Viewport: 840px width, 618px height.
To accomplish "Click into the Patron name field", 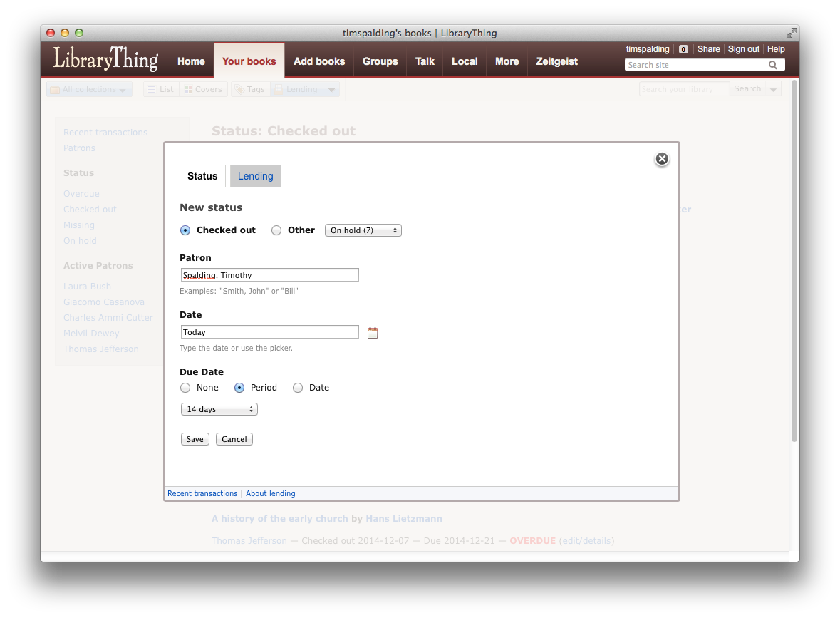I will (269, 275).
